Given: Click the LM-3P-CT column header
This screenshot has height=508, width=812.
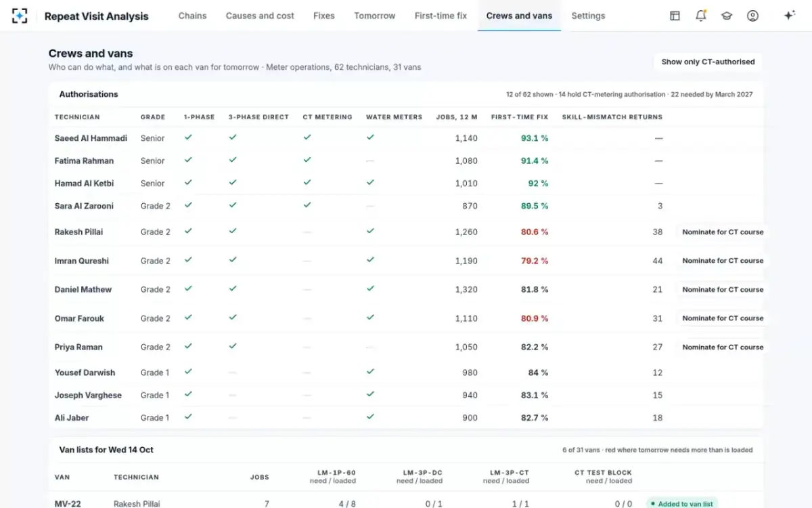Looking at the screenshot, I should pos(506,477).
